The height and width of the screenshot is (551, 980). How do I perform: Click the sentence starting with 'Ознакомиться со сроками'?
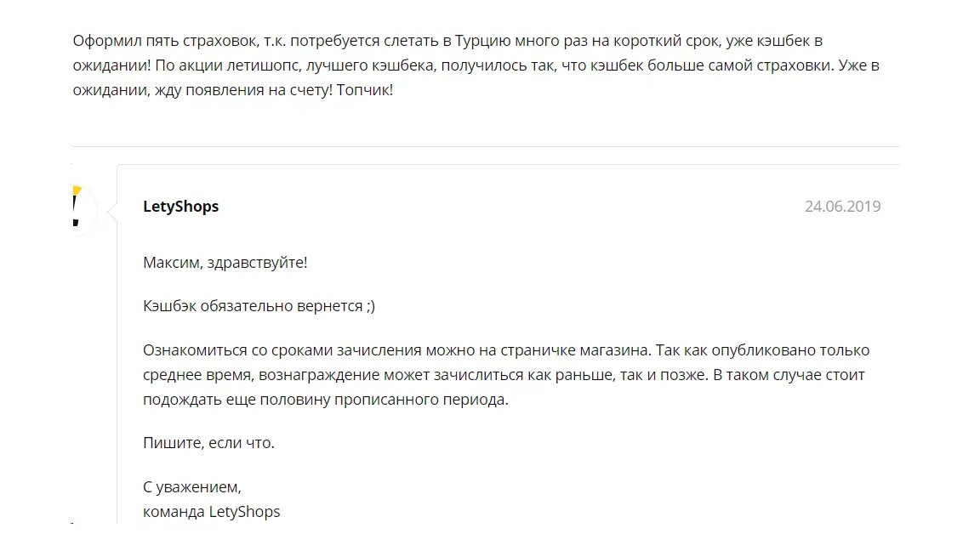397,350
